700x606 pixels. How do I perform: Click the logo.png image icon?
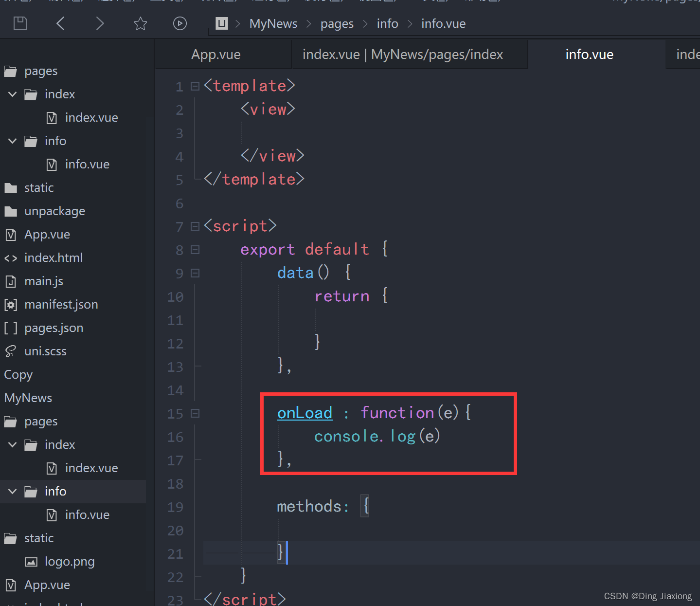point(31,562)
